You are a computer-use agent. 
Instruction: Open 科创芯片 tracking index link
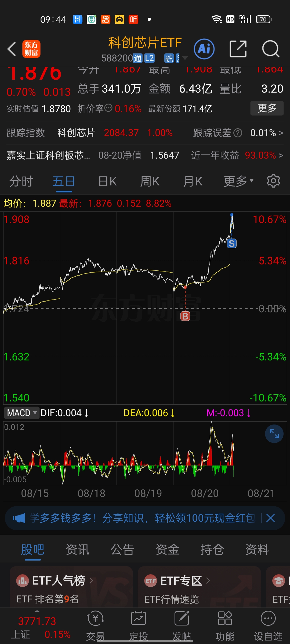76,133
